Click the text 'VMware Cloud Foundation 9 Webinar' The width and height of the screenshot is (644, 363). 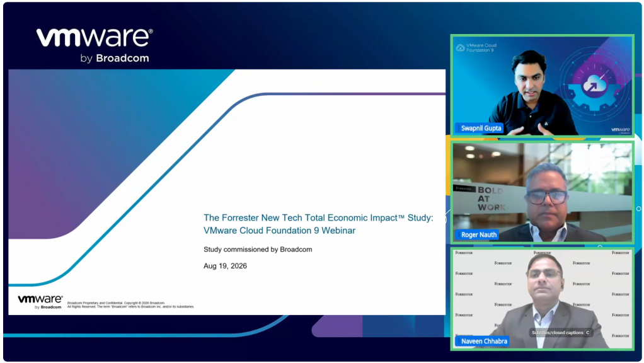click(x=279, y=231)
